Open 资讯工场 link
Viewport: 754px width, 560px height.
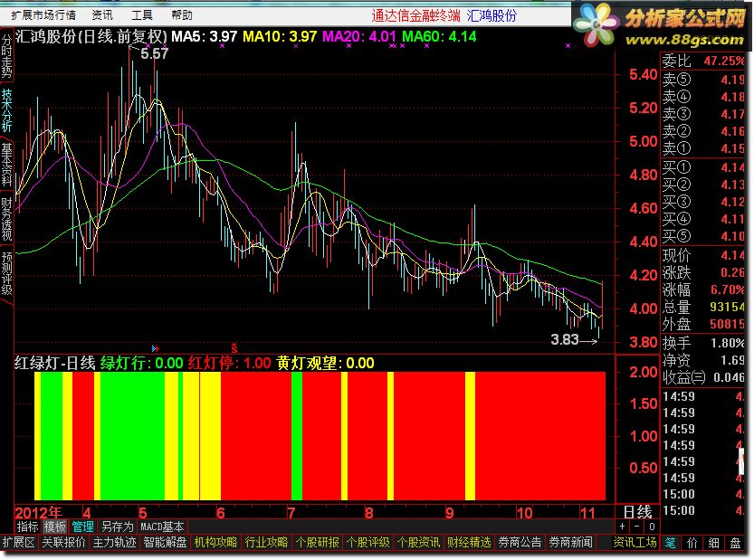[635, 543]
